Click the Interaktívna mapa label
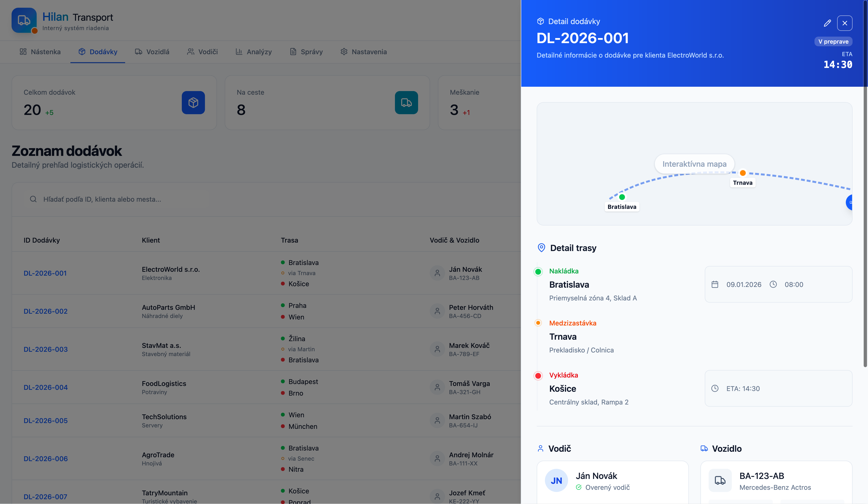 pyautogui.click(x=694, y=164)
